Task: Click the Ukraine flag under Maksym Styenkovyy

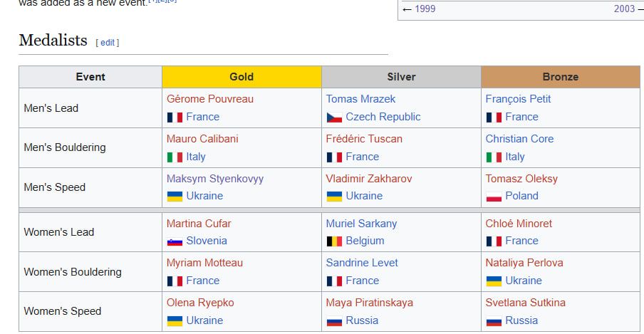Action: [x=175, y=196]
